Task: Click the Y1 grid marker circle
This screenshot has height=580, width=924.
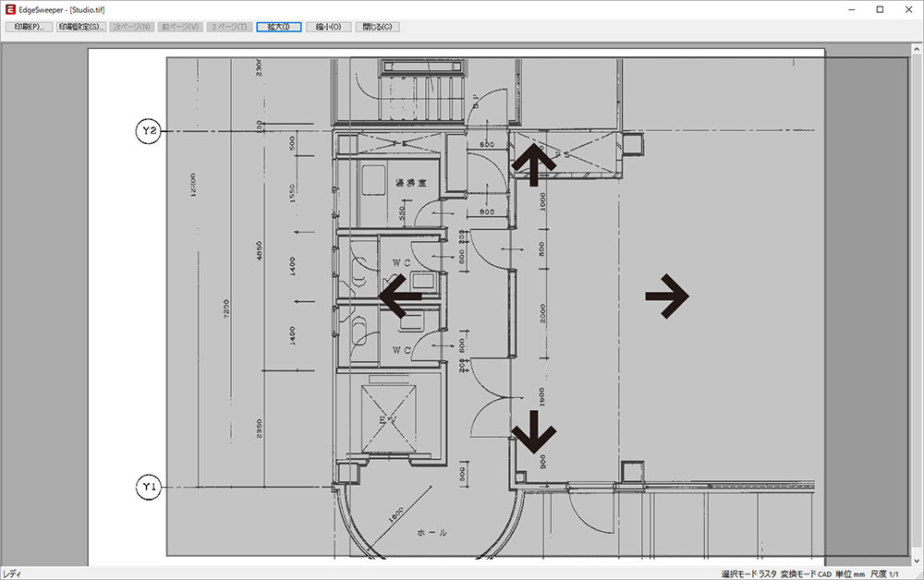Action: pos(148,487)
